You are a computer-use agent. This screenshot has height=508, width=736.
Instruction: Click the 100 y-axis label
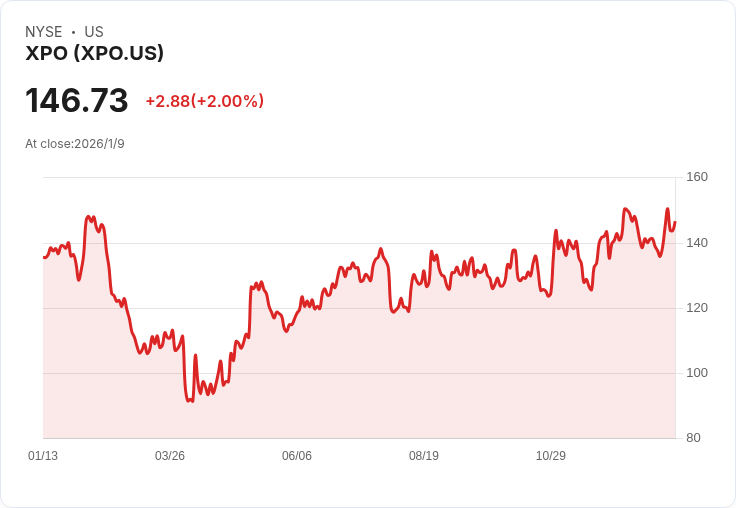click(697, 373)
